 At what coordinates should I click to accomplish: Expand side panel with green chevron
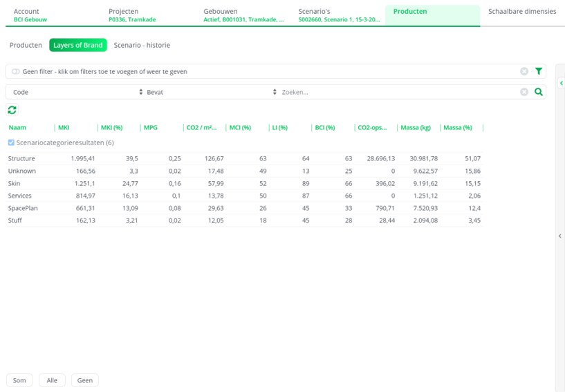coord(562,83)
